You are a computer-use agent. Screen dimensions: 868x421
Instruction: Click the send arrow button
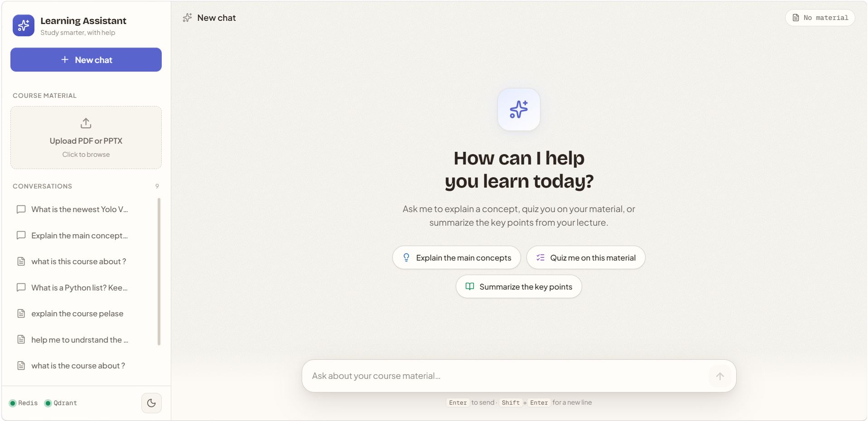point(720,376)
